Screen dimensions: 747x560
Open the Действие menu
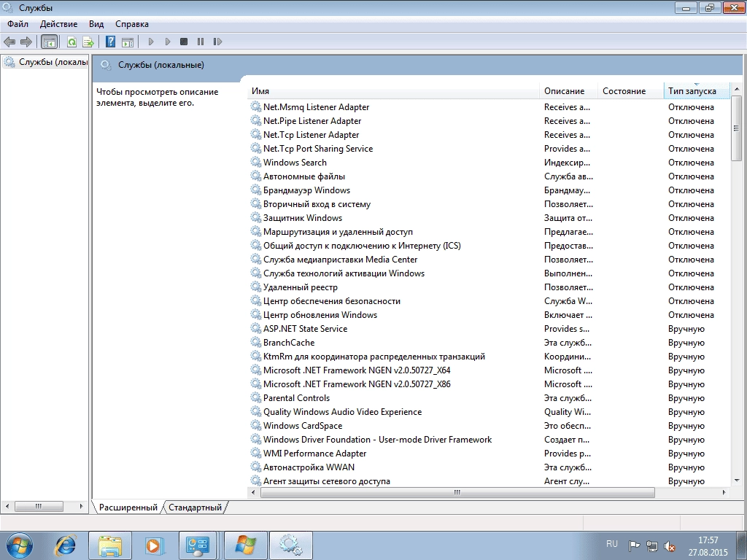pyautogui.click(x=58, y=24)
